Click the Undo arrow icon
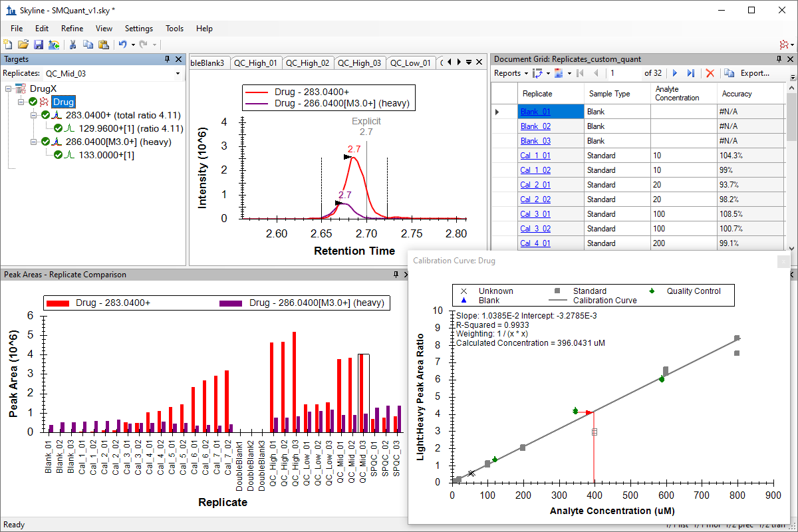This screenshot has height=532, width=798. tap(122, 45)
